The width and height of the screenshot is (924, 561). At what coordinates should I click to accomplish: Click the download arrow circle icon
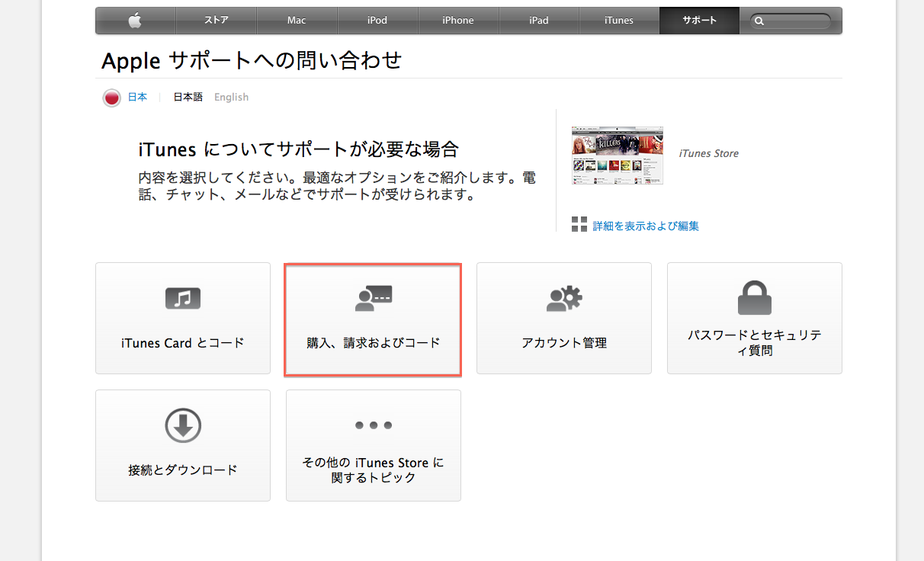click(183, 425)
